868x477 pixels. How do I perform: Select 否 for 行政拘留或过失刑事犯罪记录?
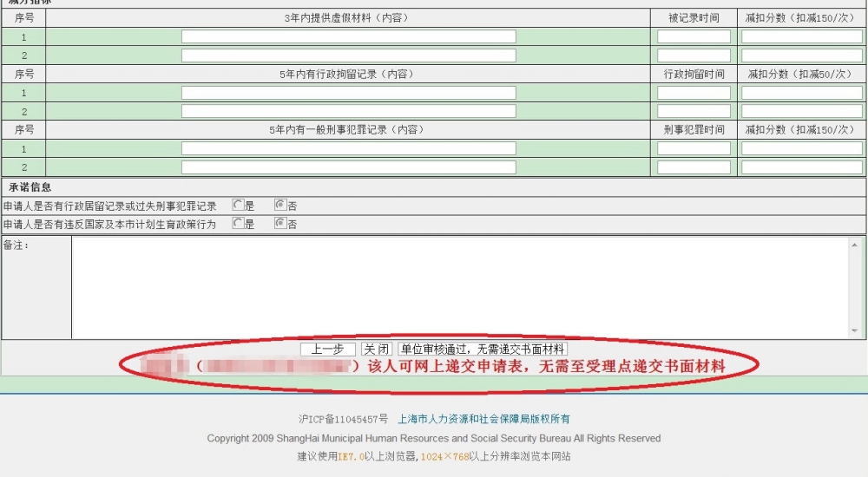279,206
